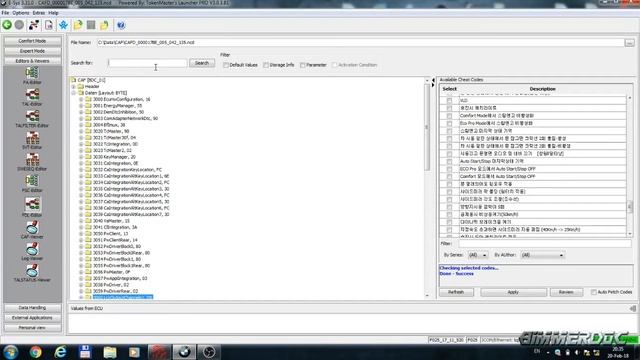Click the gray forward circle toolbar icon
Viewport: 640px width, 360px height.
19,25
